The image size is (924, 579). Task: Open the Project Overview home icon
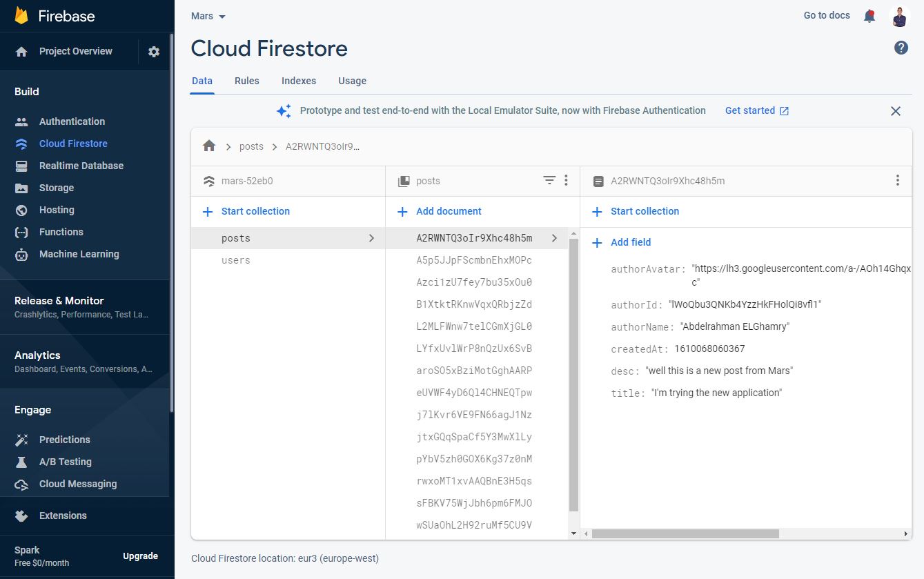tap(21, 52)
